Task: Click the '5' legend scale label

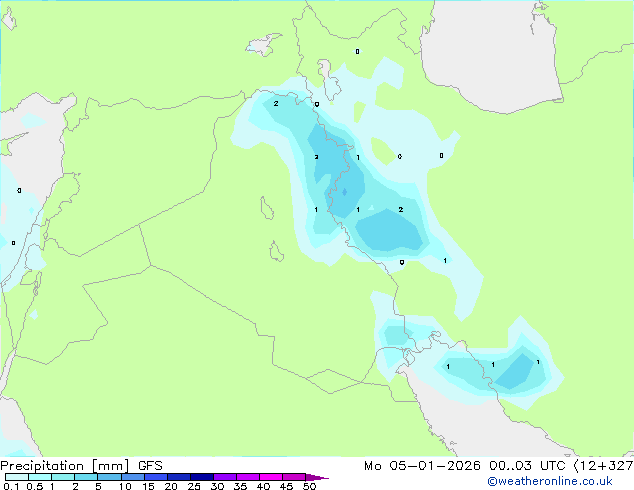Action: point(98,486)
